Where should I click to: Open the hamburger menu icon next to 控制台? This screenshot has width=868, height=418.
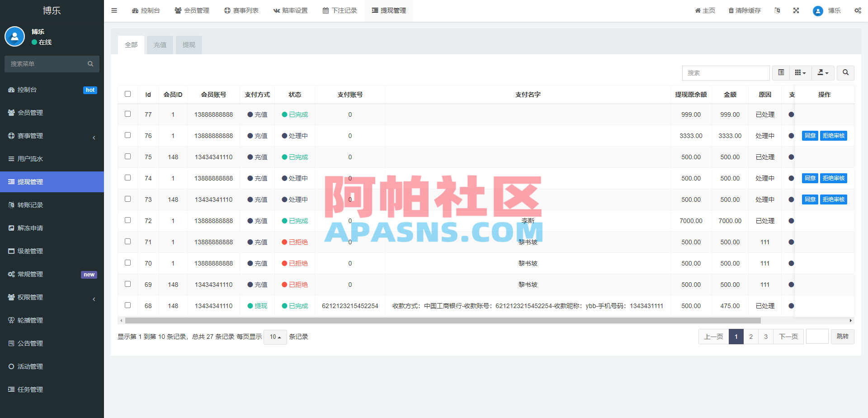pos(114,10)
